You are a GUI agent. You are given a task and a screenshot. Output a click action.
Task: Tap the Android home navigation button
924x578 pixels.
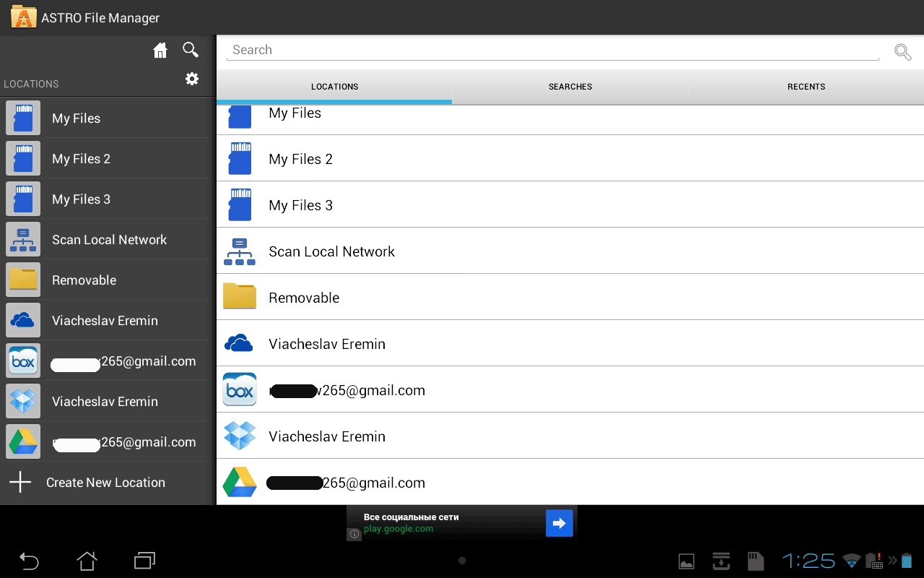coord(87,561)
